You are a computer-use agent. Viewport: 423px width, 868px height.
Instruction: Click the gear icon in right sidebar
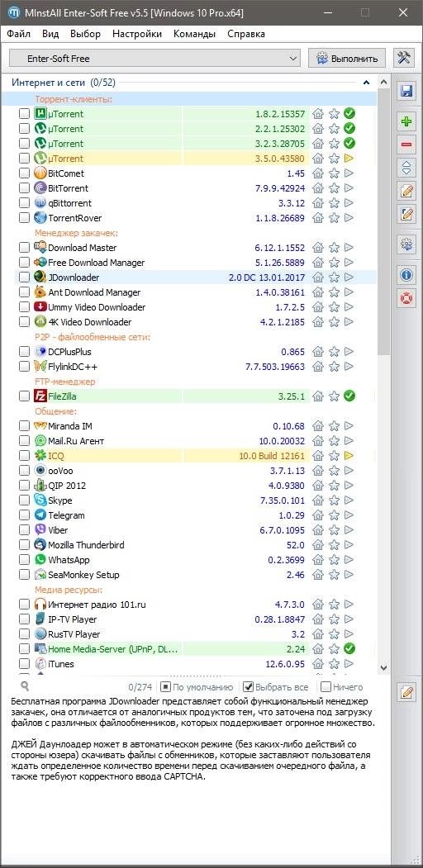407,244
